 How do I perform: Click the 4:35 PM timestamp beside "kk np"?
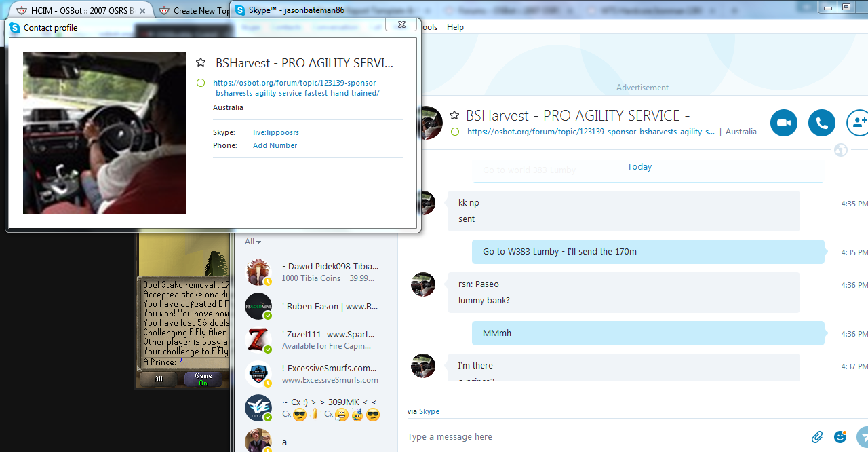[854, 204]
